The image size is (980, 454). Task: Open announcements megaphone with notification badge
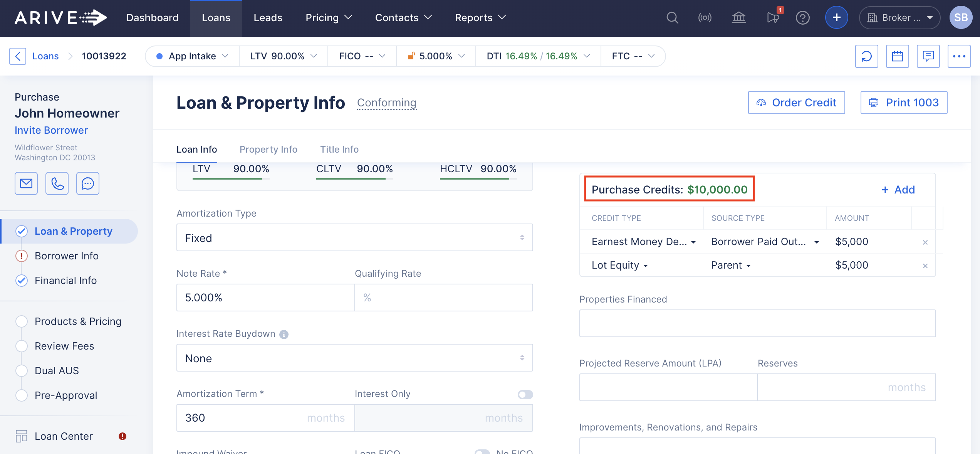[x=773, y=18]
